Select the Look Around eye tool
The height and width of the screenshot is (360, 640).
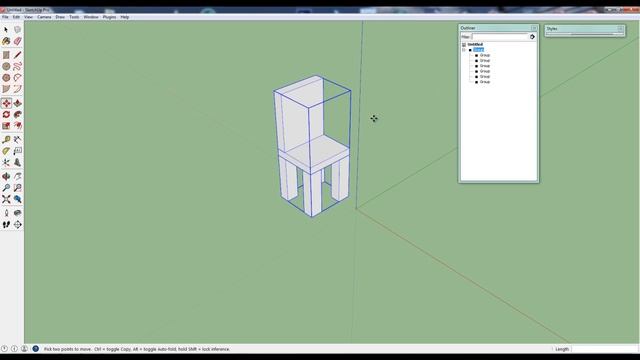(x=18, y=213)
